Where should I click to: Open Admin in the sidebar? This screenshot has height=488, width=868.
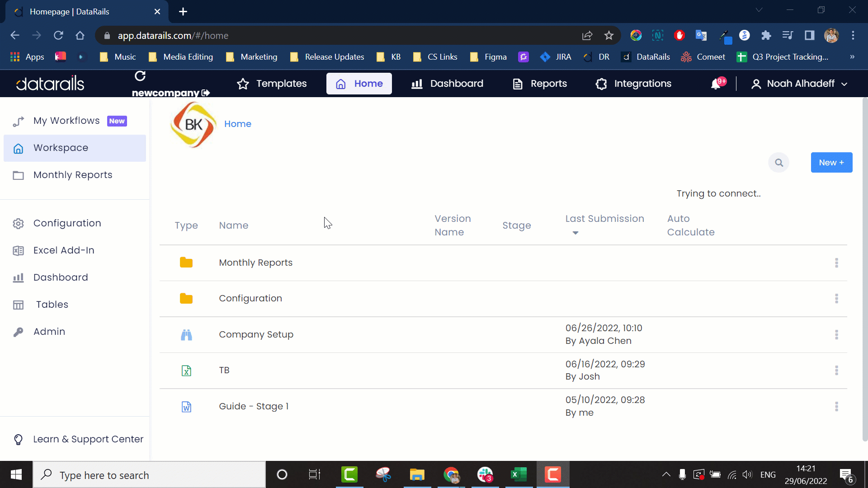point(75,332)
